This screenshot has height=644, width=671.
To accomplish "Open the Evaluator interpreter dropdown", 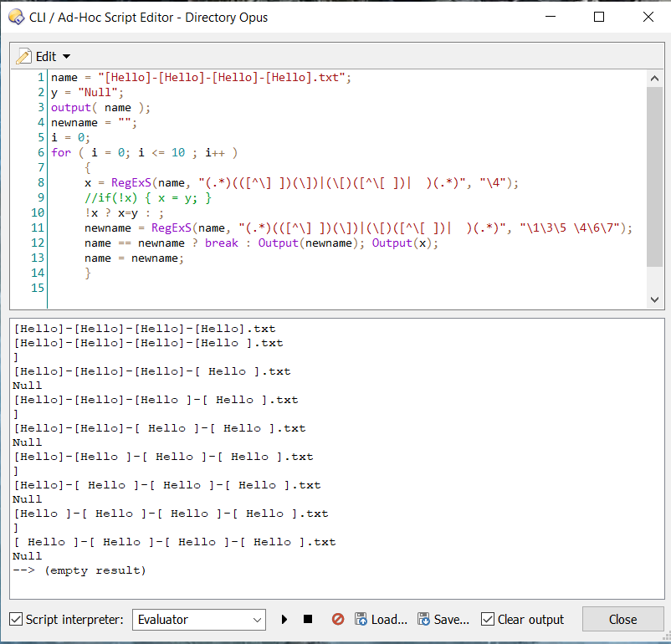I will 257,620.
